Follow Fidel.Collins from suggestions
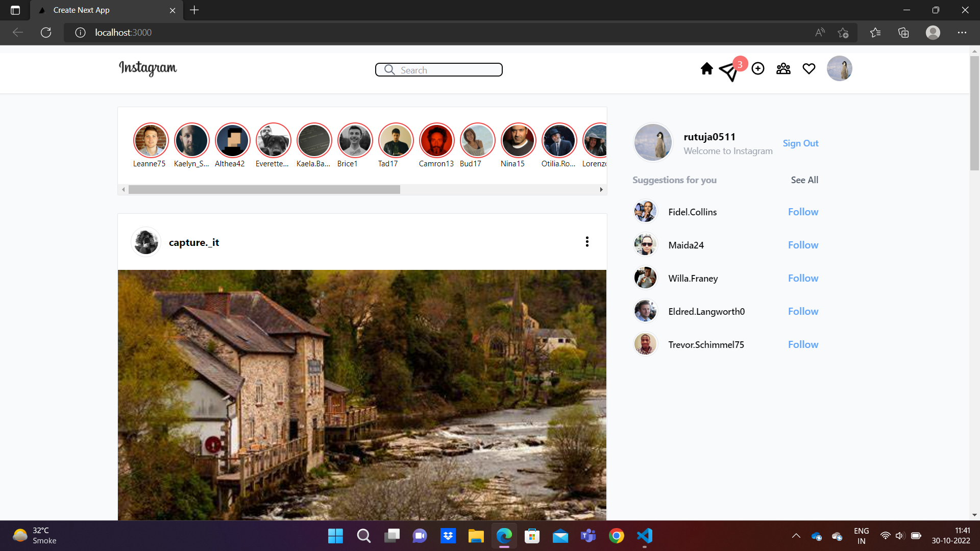The width and height of the screenshot is (980, 551). (802, 212)
